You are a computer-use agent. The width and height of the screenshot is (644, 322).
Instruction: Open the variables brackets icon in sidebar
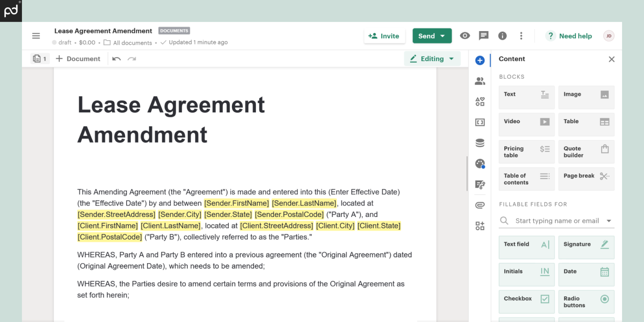pos(480,122)
